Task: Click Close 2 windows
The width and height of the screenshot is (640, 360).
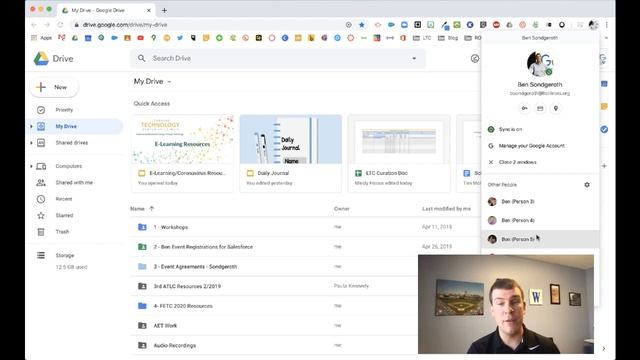Action: tap(540, 162)
